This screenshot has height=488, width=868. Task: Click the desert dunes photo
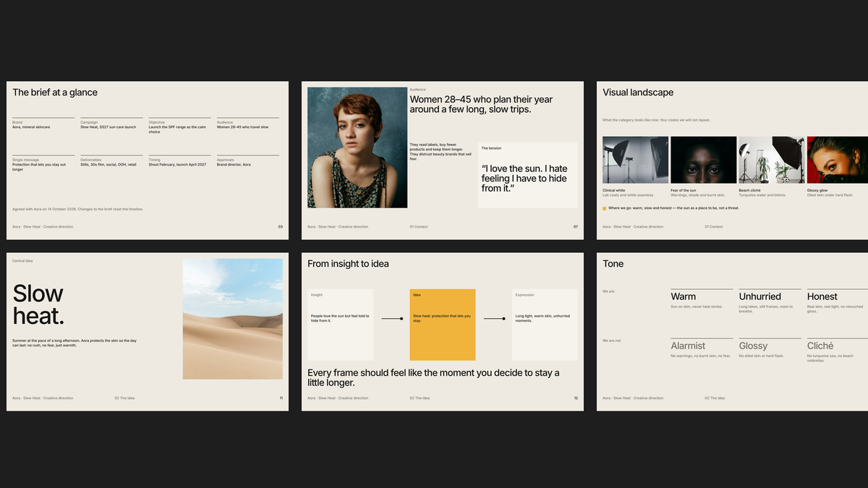pyautogui.click(x=233, y=319)
